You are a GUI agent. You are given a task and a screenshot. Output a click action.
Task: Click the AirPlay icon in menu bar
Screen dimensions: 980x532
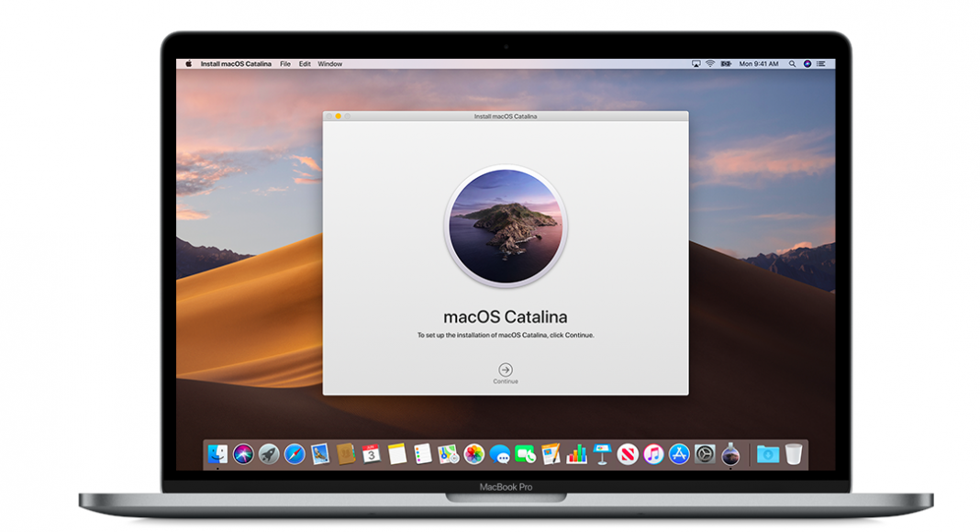tap(696, 63)
